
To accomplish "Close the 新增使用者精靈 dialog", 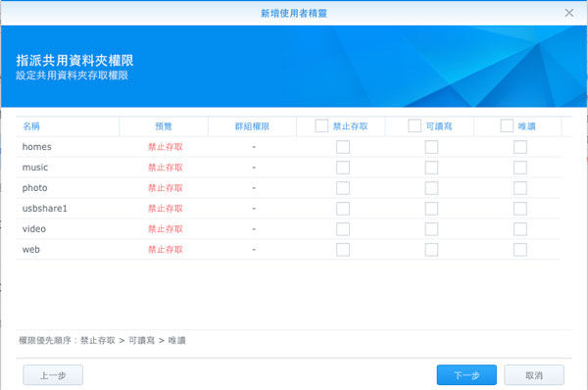I will [x=568, y=13].
